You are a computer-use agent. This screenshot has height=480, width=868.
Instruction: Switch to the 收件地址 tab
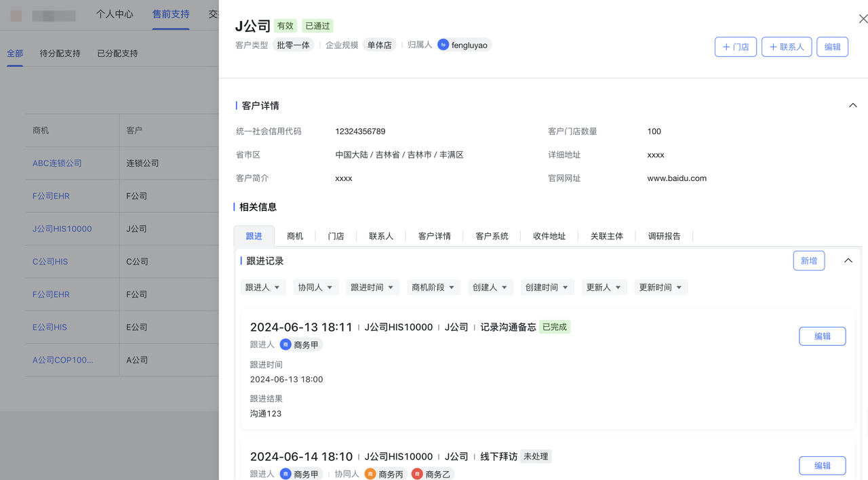[549, 236]
